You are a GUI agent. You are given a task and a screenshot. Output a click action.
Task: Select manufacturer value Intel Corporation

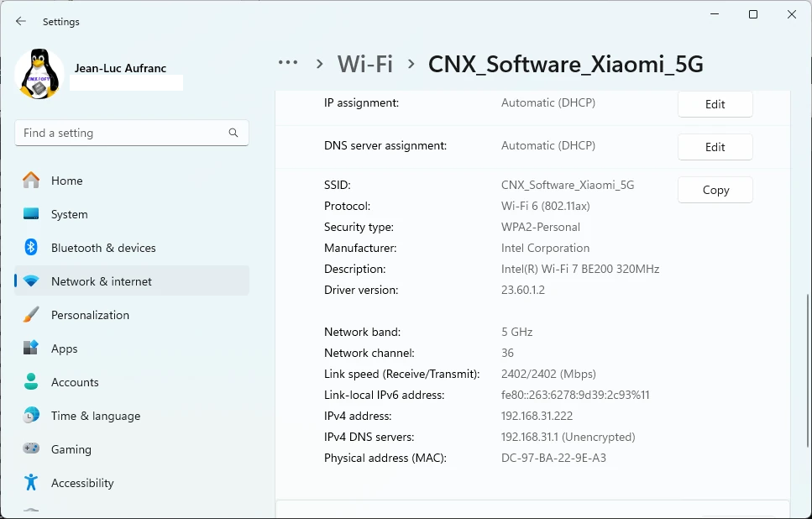pyautogui.click(x=545, y=248)
